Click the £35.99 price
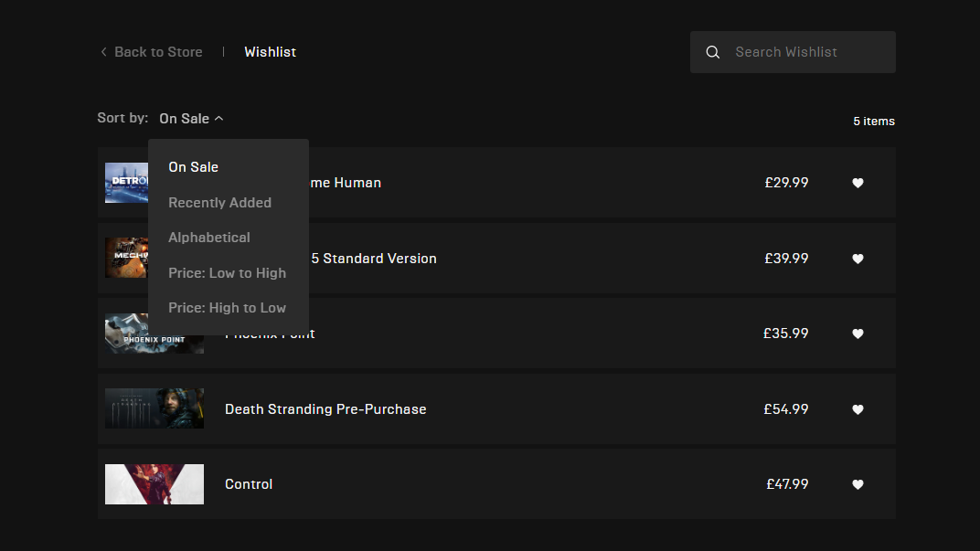980x551 pixels. 785,333
